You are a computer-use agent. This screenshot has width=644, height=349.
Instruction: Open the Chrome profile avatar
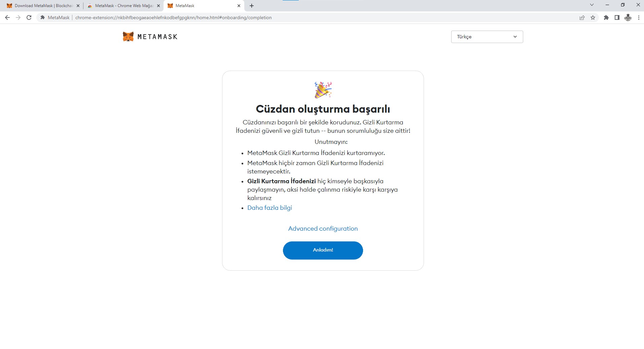628,17
